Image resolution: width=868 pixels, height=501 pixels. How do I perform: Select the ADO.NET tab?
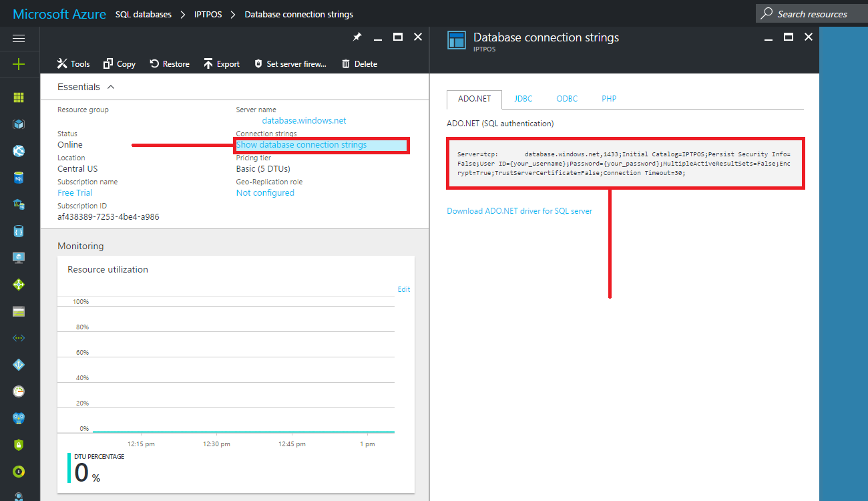pyautogui.click(x=474, y=98)
